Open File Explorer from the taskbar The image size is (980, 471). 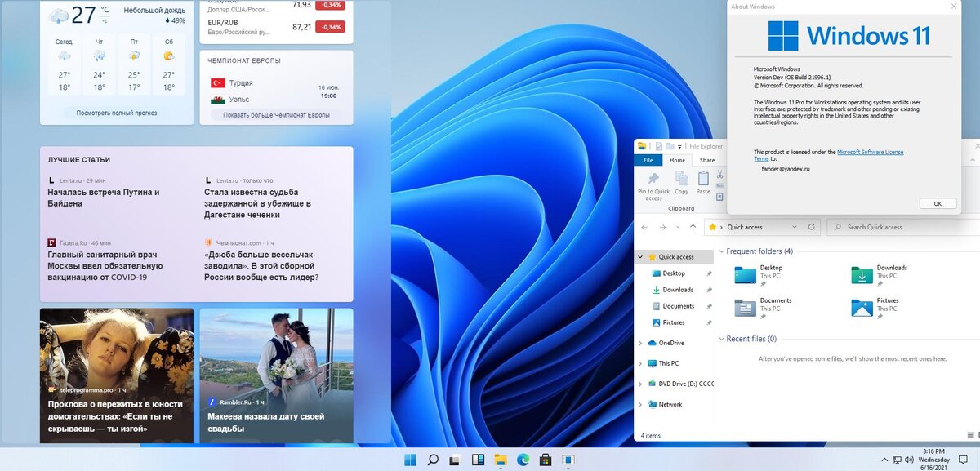[x=501, y=460]
